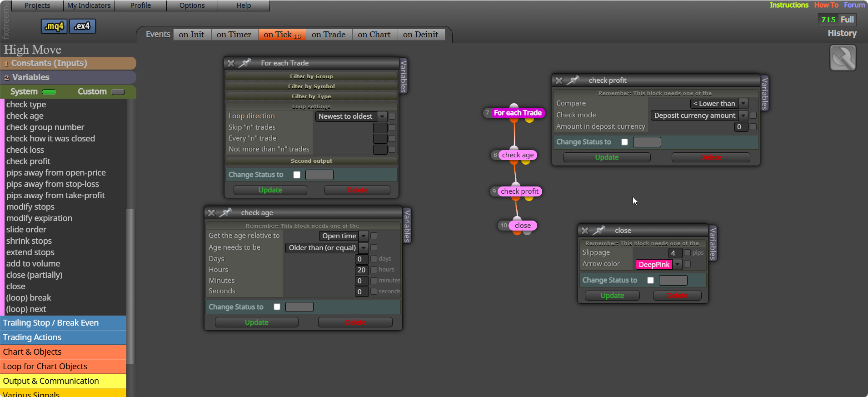Click the DeepPink arrow color swatch
The height and width of the screenshot is (397, 868).
click(654, 265)
